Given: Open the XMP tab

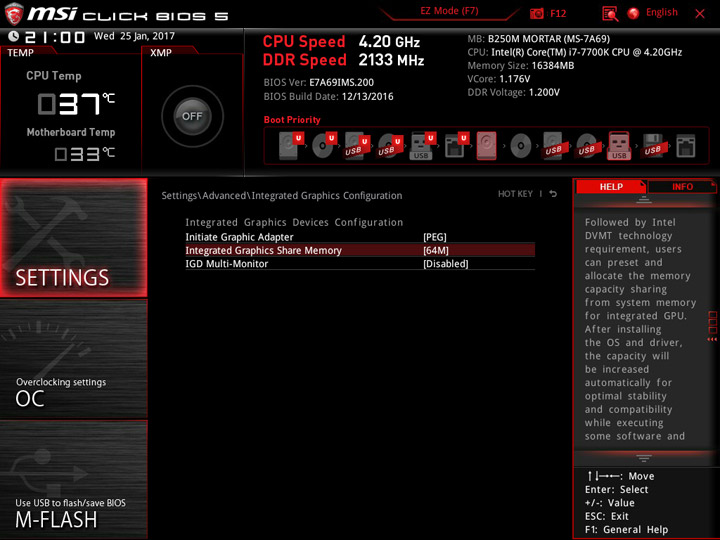Looking at the screenshot, I should (x=161, y=52).
